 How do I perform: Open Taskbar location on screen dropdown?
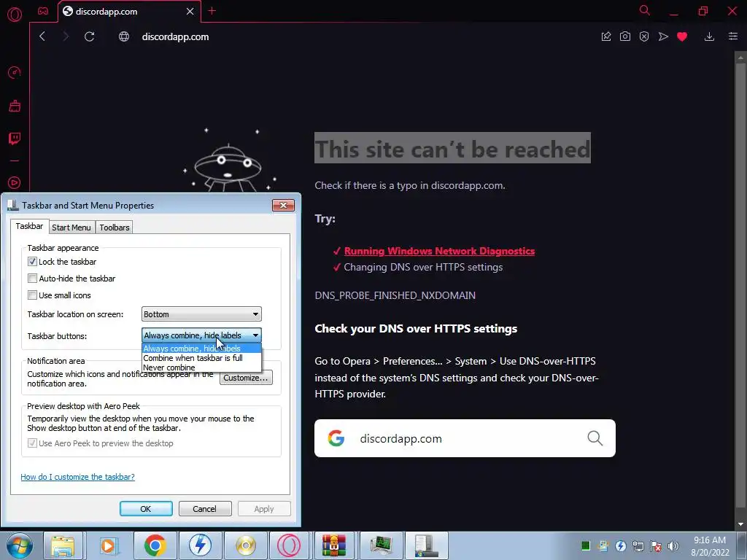(x=201, y=314)
